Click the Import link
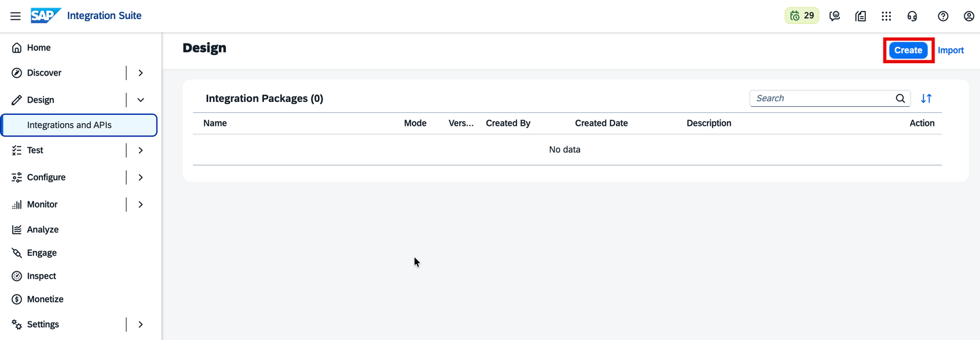This screenshot has height=340, width=980. click(x=951, y=50)
